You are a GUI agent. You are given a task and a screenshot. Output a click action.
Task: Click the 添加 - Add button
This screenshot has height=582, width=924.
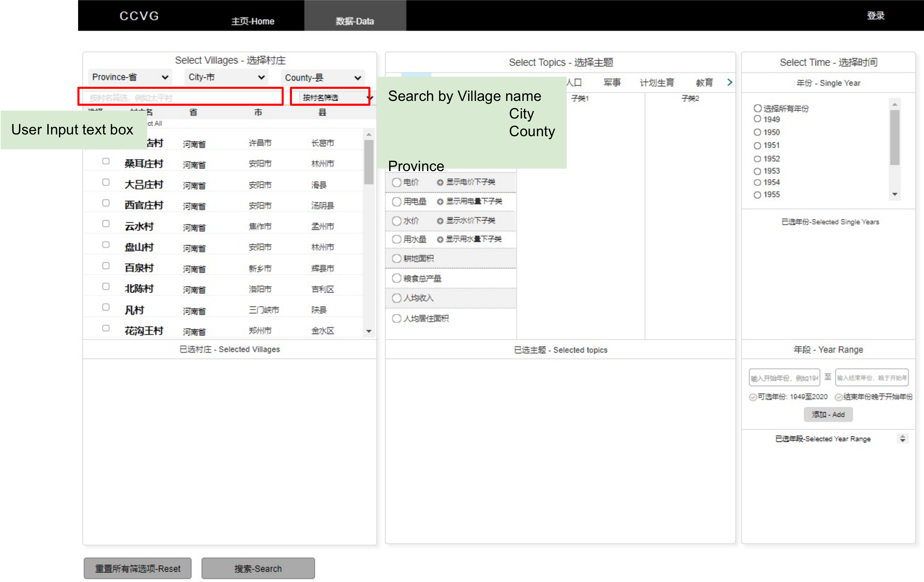pos(828,415)
